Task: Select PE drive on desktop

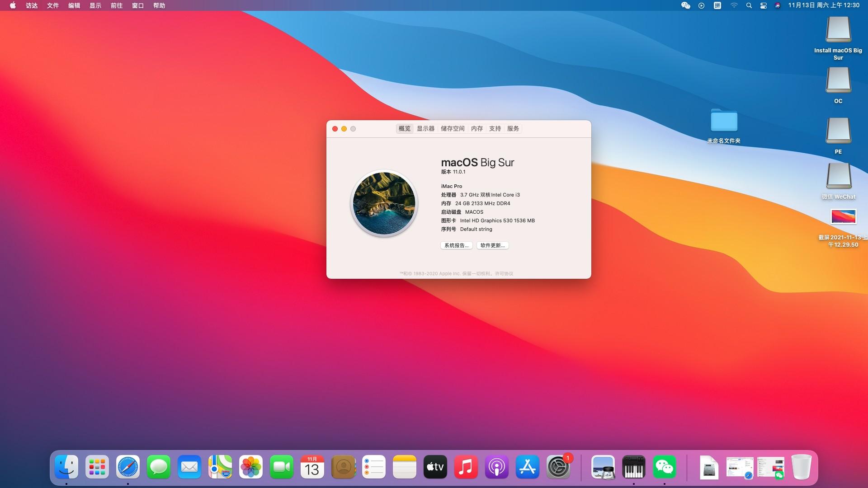Action: [838, 131]
